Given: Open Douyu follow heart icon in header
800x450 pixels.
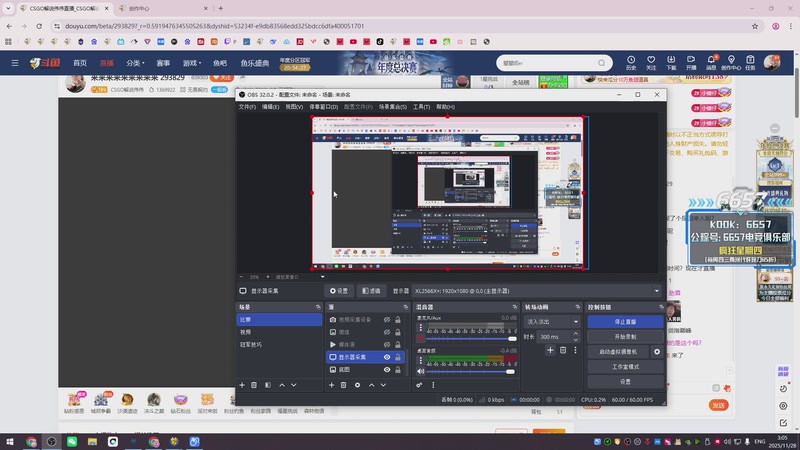Looking at the screenshot, I should (x=651, y=63).
